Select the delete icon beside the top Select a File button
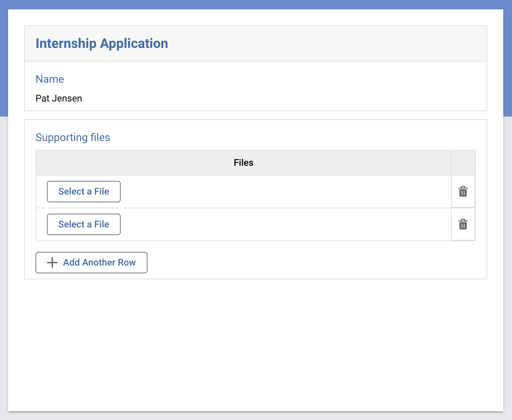512x420 pixels. tap(463, 192)
